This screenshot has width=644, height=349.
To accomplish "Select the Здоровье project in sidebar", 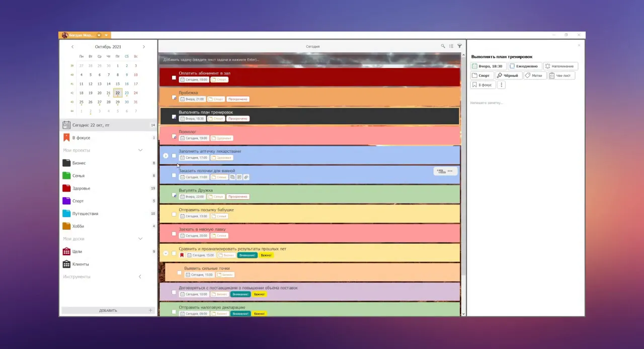I will click(81, 189).
